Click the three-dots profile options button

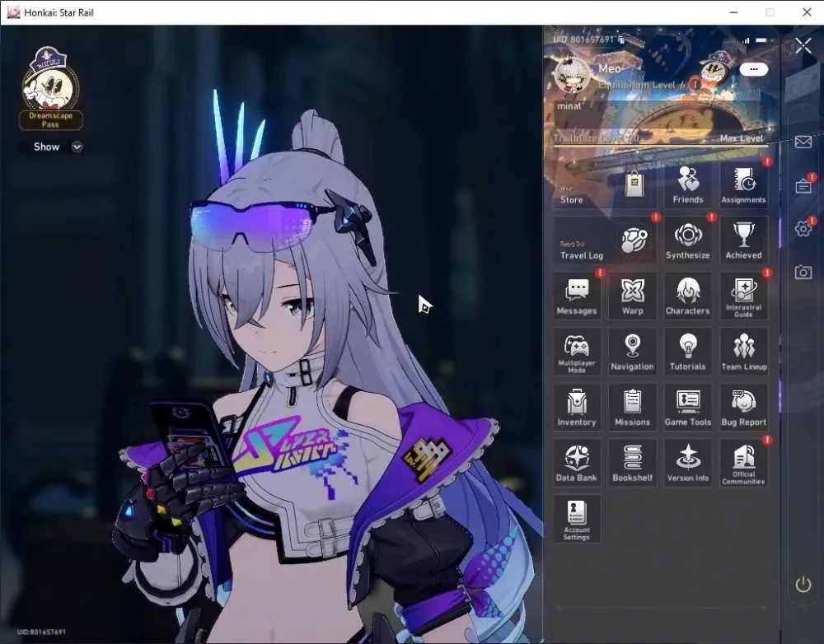[754, 69]
